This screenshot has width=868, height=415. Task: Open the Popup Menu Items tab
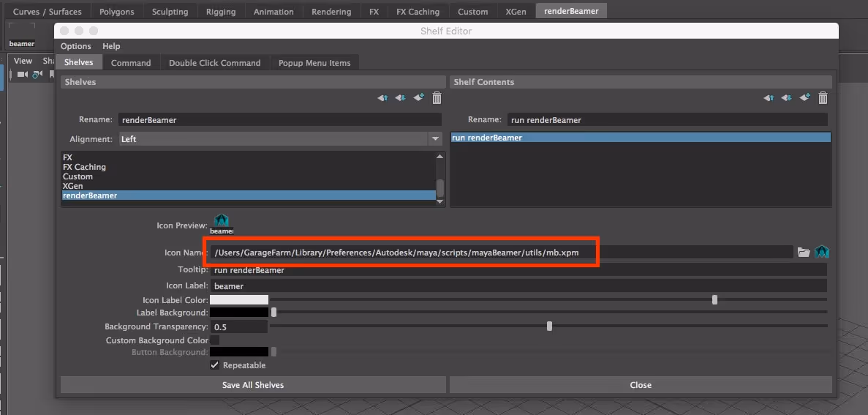pyautogui.click(x=314, y=63)
